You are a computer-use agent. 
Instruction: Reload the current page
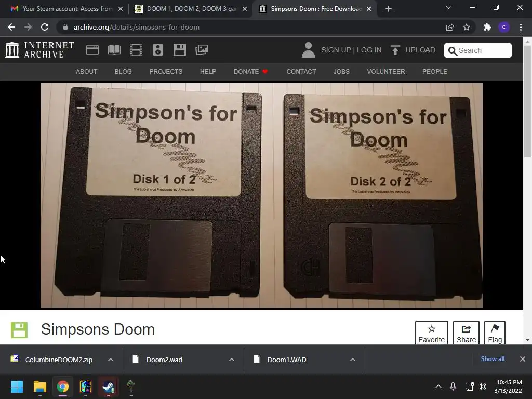coord(45,27)
